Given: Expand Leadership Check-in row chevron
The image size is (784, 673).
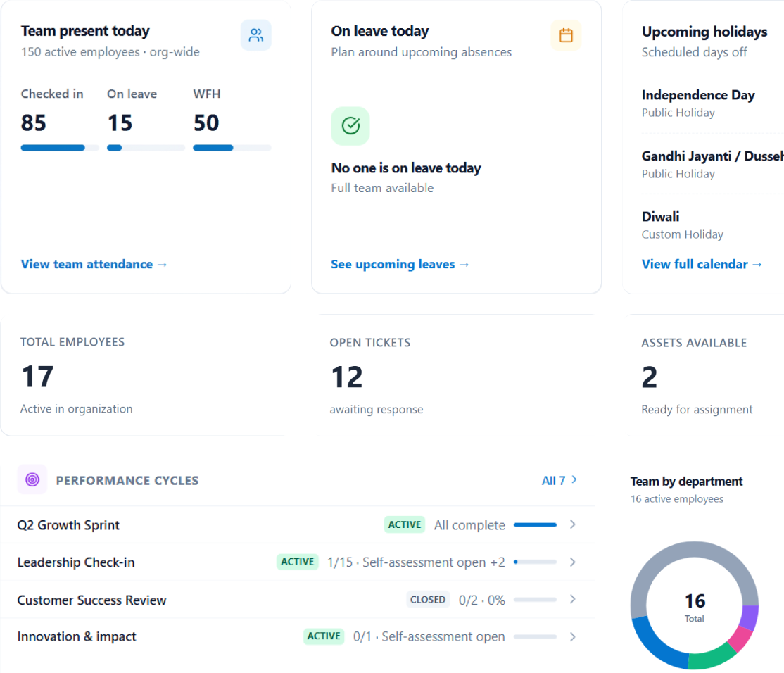Looking at the screenshot, I should pyautogui.click(x=573, y=562).
